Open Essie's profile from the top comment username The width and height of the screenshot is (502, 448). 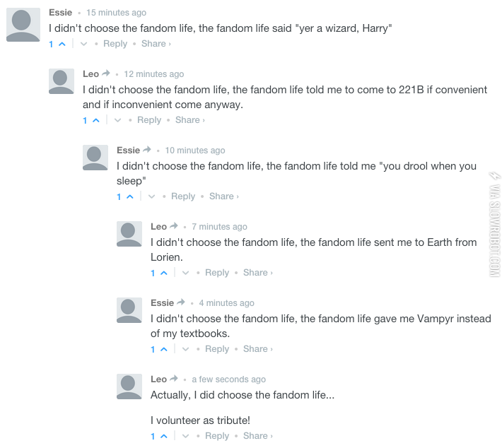[60, 13]
